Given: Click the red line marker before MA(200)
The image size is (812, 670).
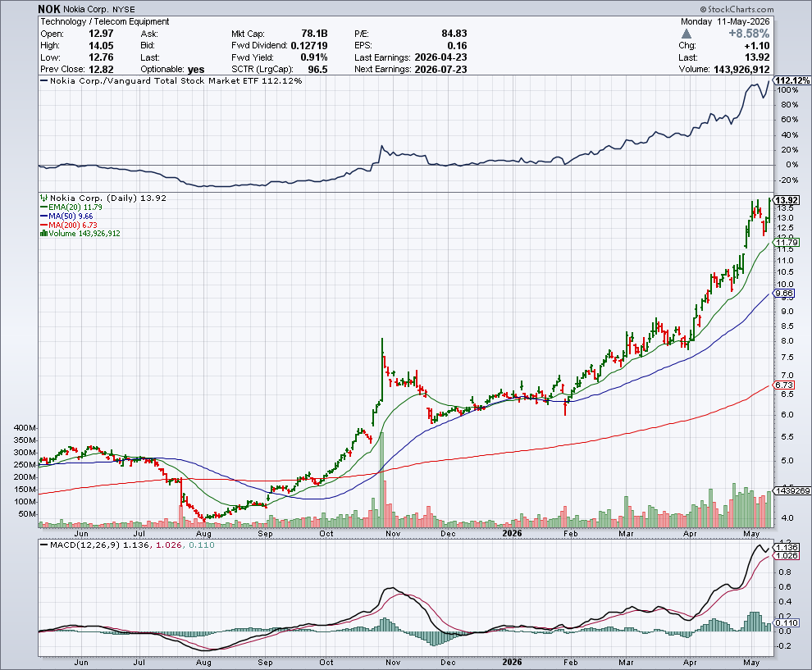Looking at the screenshot, I should (44, 226).
